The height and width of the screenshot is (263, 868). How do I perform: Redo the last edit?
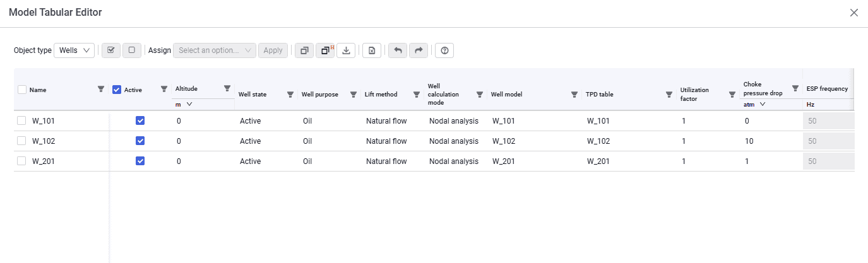click(x=419, y=50)
